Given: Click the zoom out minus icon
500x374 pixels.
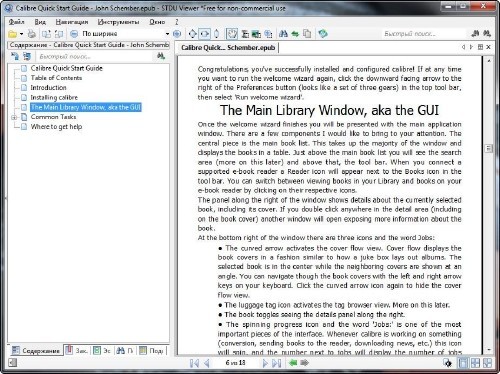Looking at the screenshot, I should tap(74, 34).
